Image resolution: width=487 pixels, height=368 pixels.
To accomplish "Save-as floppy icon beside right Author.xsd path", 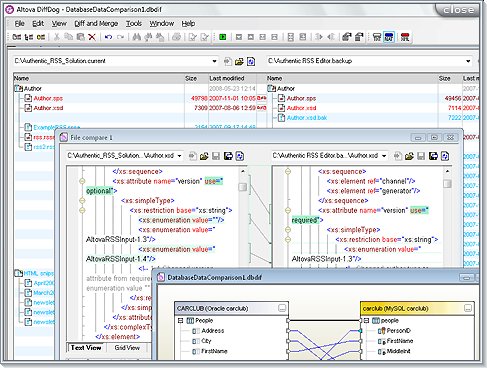I will tap(433, 156).
